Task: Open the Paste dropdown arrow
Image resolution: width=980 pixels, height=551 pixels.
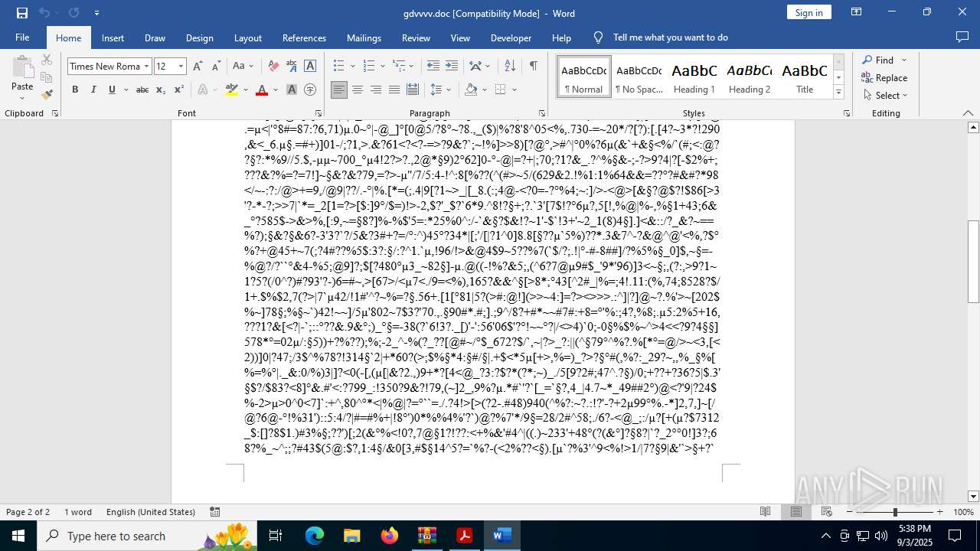Action: click(x=22, y=97)
